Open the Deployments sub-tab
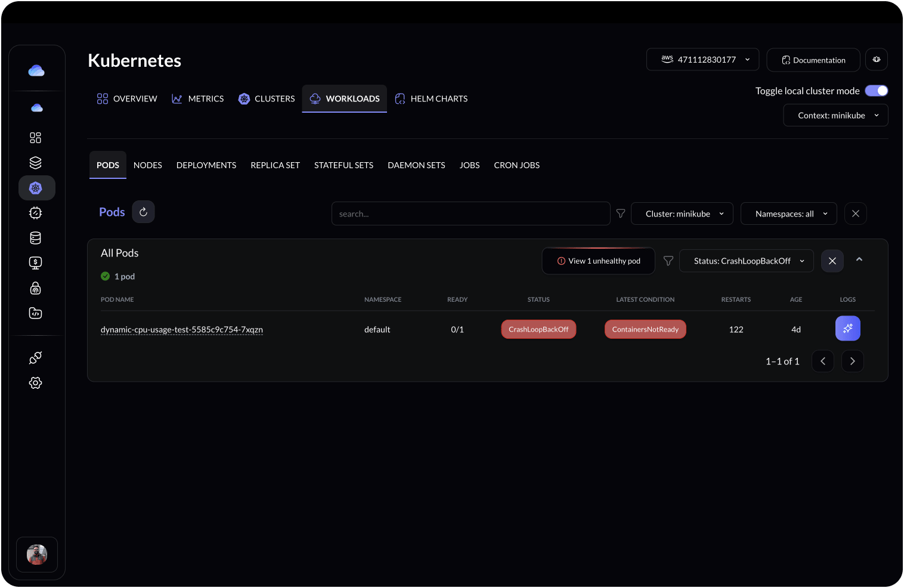This screenshot has height=588, width=904. (206, 165)
